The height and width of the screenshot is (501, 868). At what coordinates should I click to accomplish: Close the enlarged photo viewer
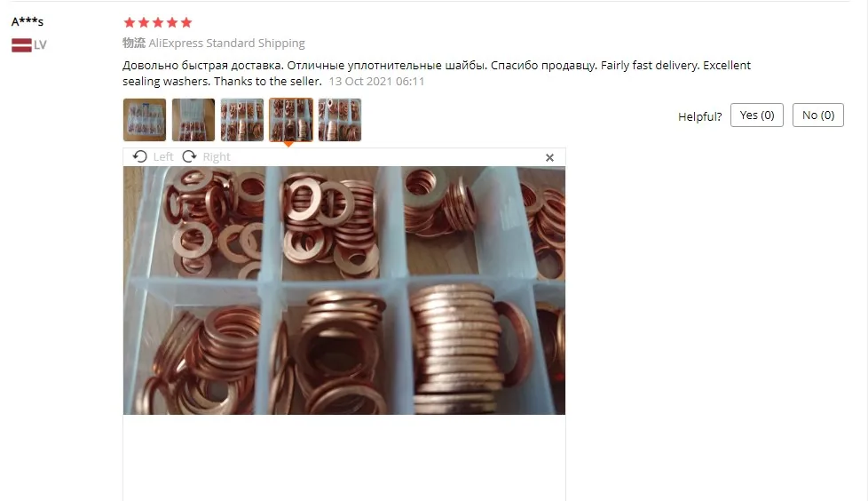[x=549, y=158]
